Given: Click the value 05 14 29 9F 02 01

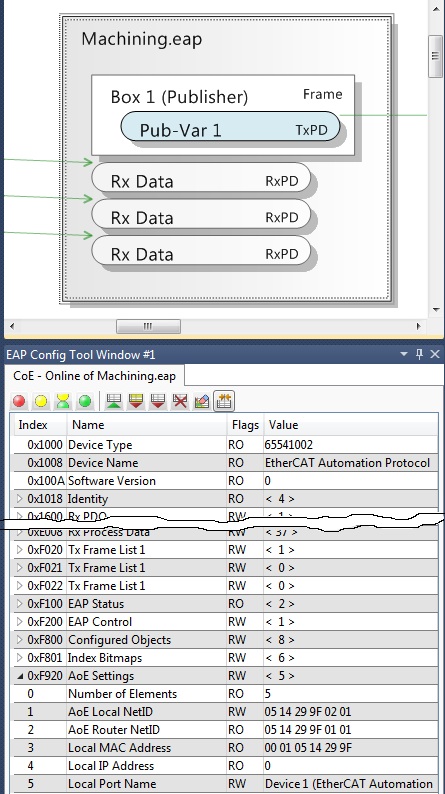Looking at the screenshot, I should [x=308, y=712].
